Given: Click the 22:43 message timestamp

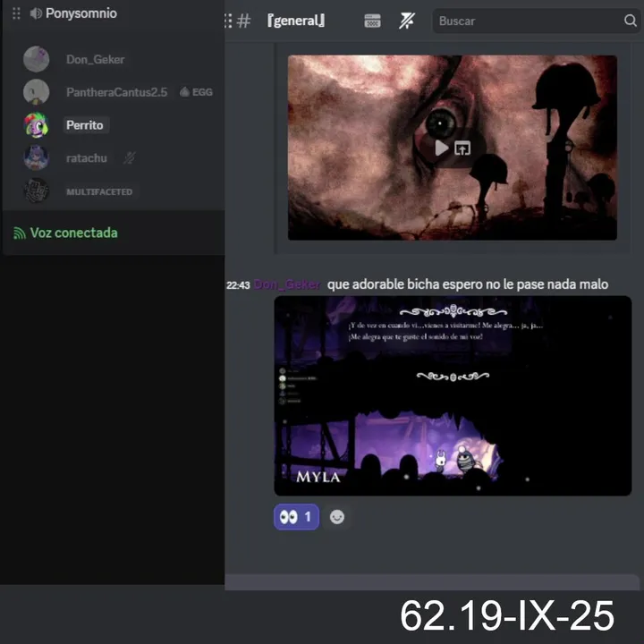Looking at the screenshot, I should pyautogui.click(x=238, y=285).
